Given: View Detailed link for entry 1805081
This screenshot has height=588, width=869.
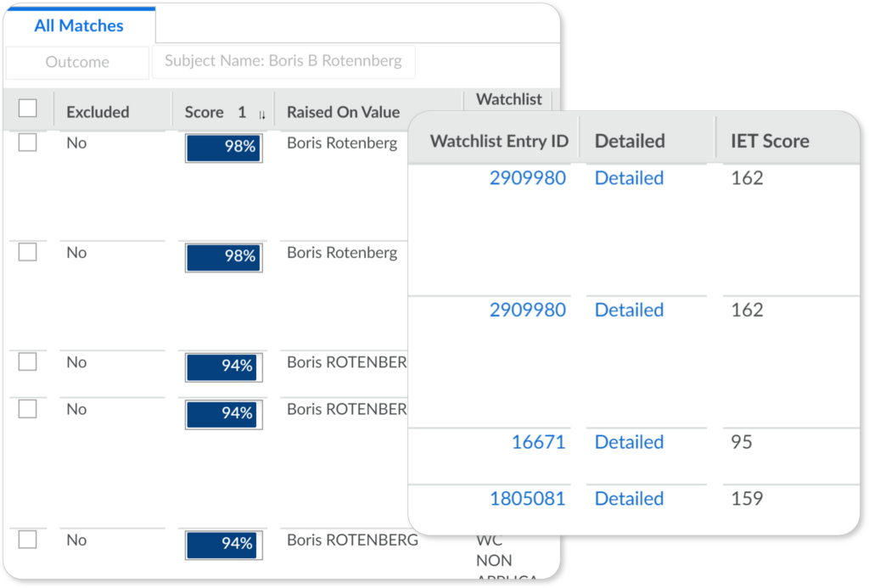Looking at the screenshot, I should coord(629,498).
